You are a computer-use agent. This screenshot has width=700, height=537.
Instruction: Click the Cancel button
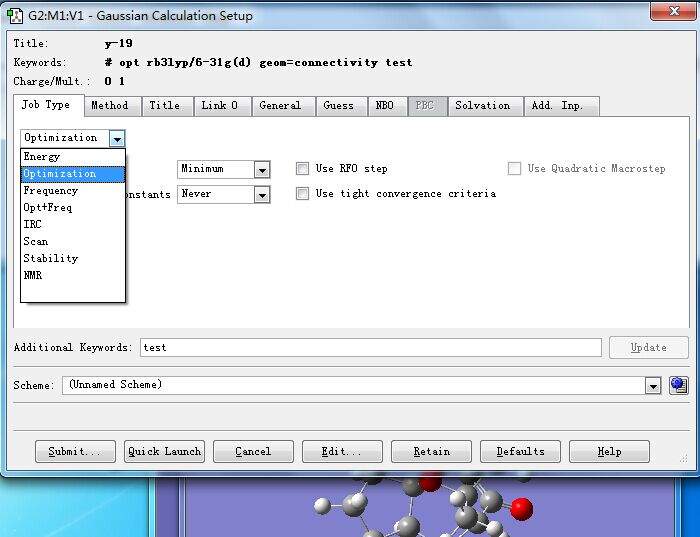click(253, 451)
